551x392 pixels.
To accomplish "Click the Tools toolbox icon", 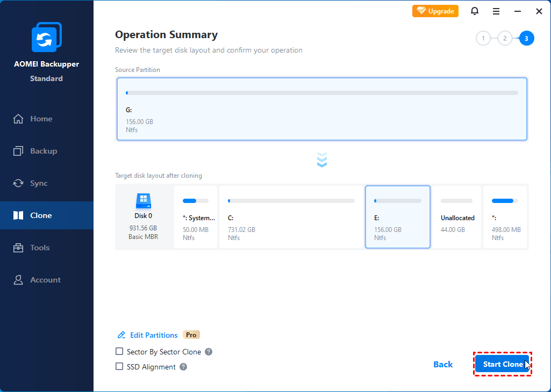I will tap(18, 248).
